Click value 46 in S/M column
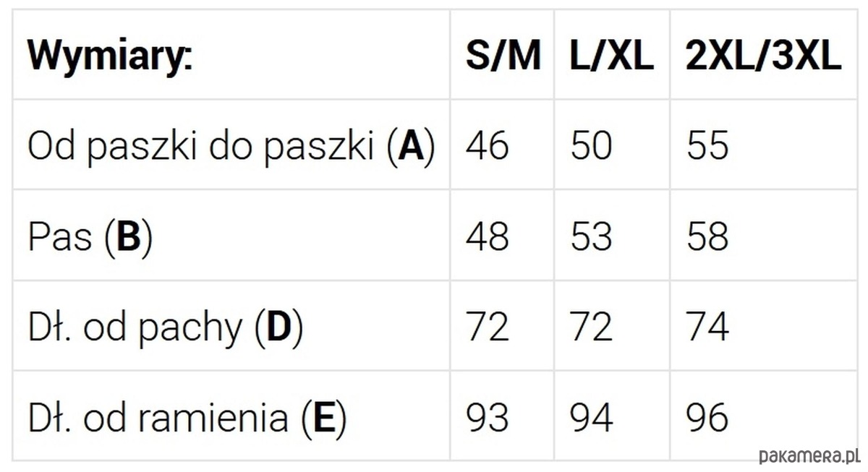This screenshot has width=868, height=472. pos(488,145)
